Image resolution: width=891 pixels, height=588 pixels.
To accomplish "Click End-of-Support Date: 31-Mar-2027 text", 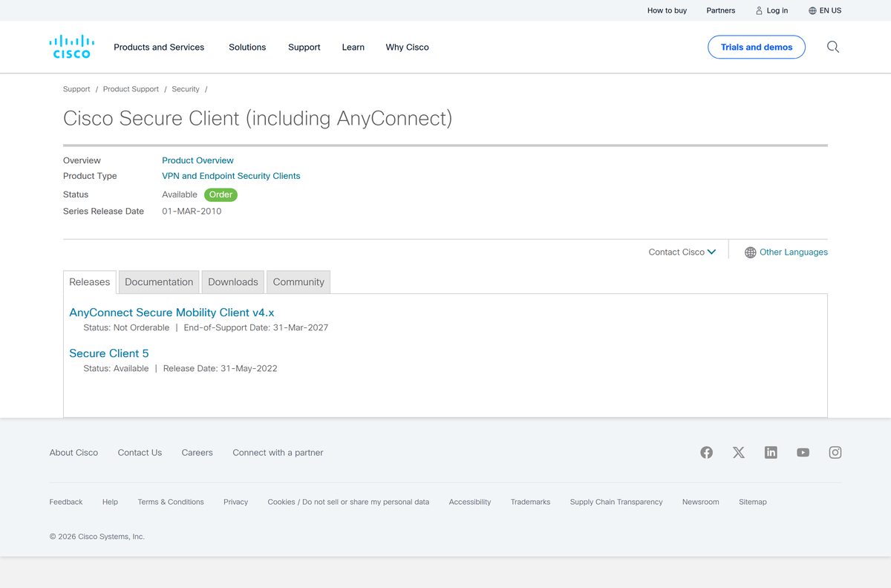I will pos(255,327).
